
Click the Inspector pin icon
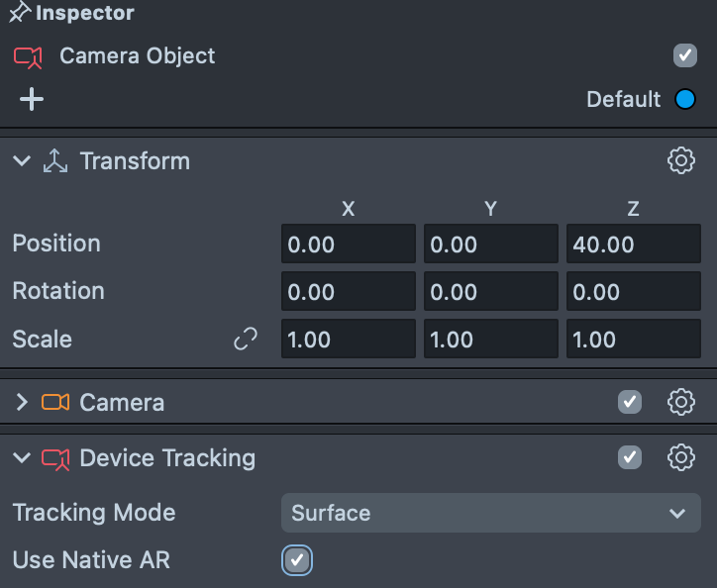point(19,14)
